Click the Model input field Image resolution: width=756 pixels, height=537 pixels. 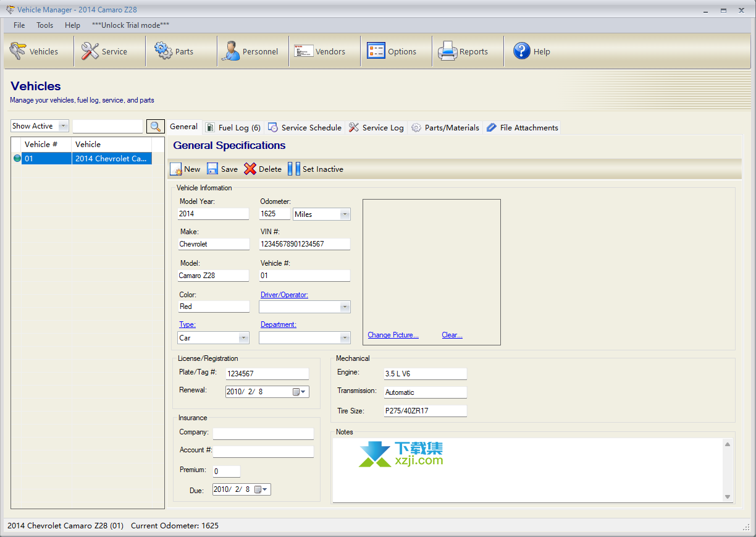coord(213,276)
